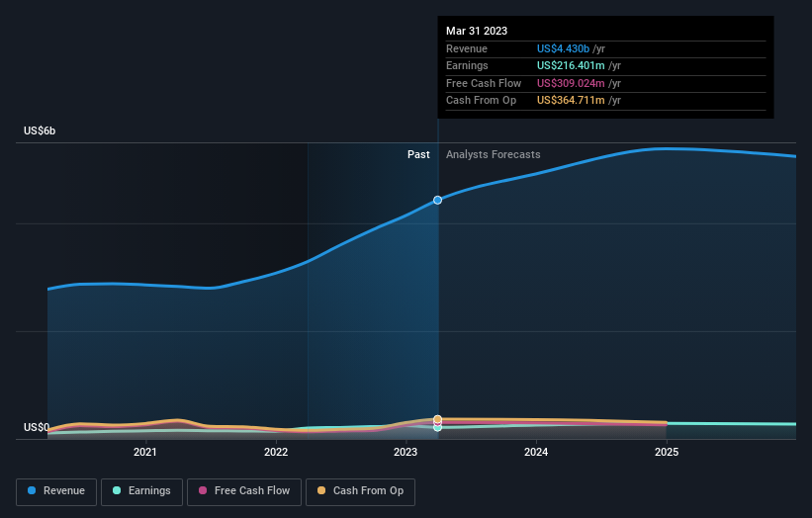The width and height of the screenshot is (812, 518).
Task: Click the US$0 y-axis label
Action: 37,427
